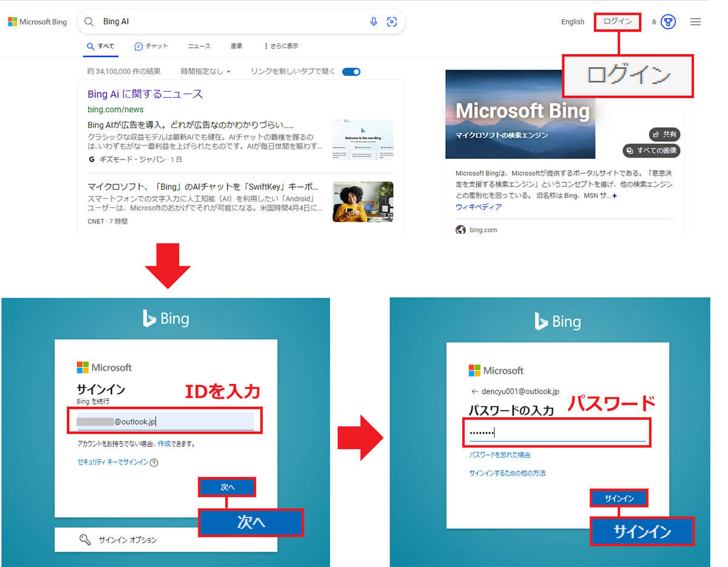This screenshot has width=728, height=567.
Task: Click the key icon in サインイン オプション
Action: 85,540
